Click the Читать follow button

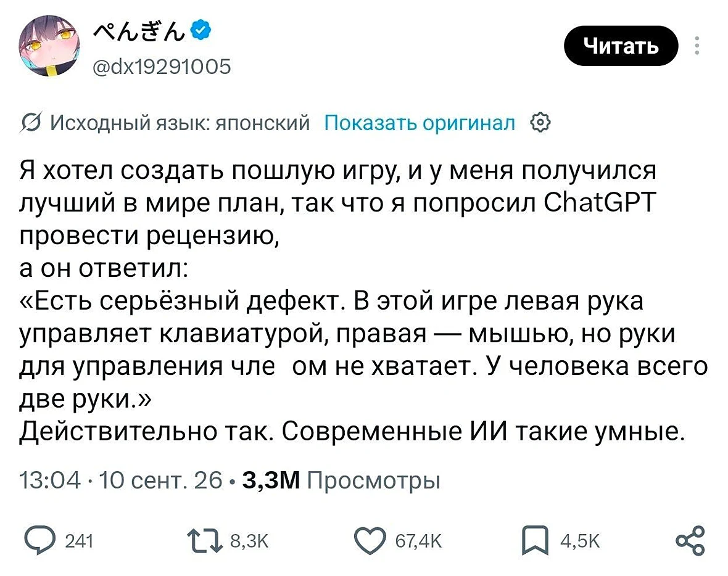[x=621, y=46]
